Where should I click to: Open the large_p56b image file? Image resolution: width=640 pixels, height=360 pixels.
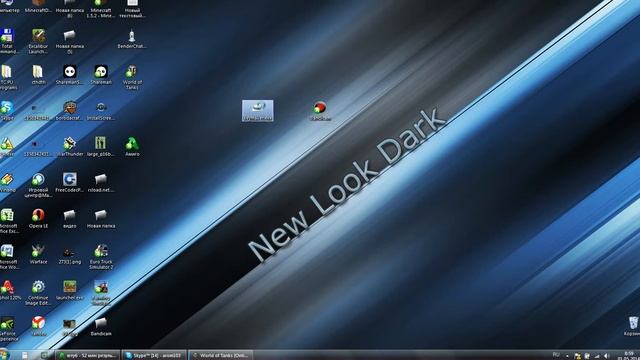[101, 147]
